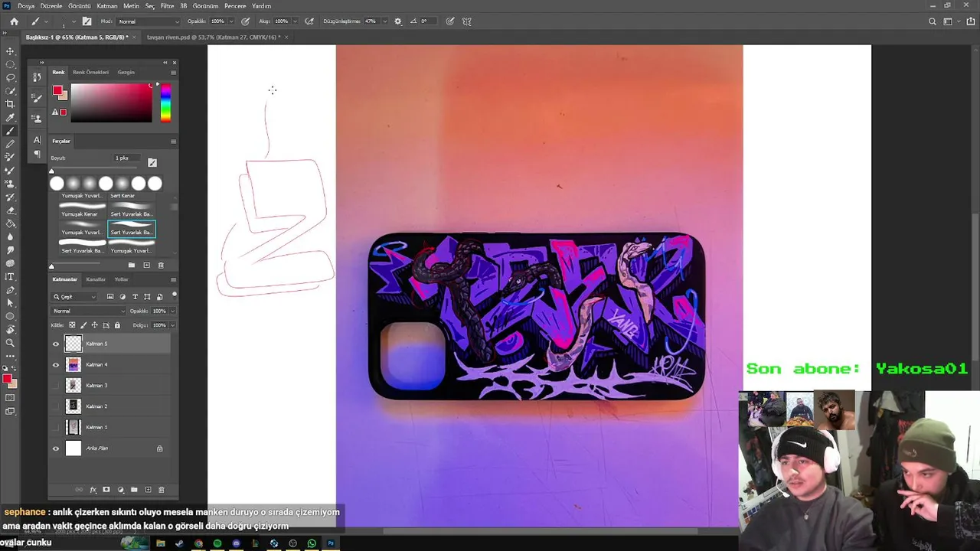Switch to Renk Örnekleri tab

91,72
